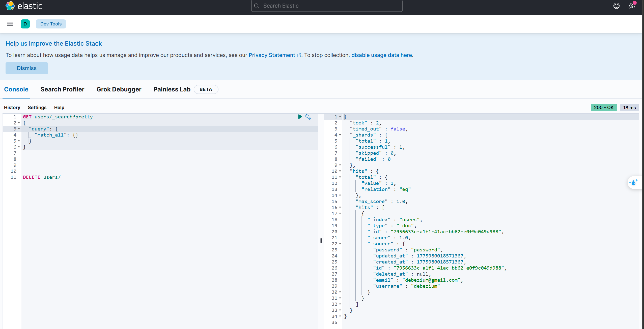Viewport: 644px width, 329px height.
Task: Collapse the "_shards" object in the response
Action: [x=340, y=135]
